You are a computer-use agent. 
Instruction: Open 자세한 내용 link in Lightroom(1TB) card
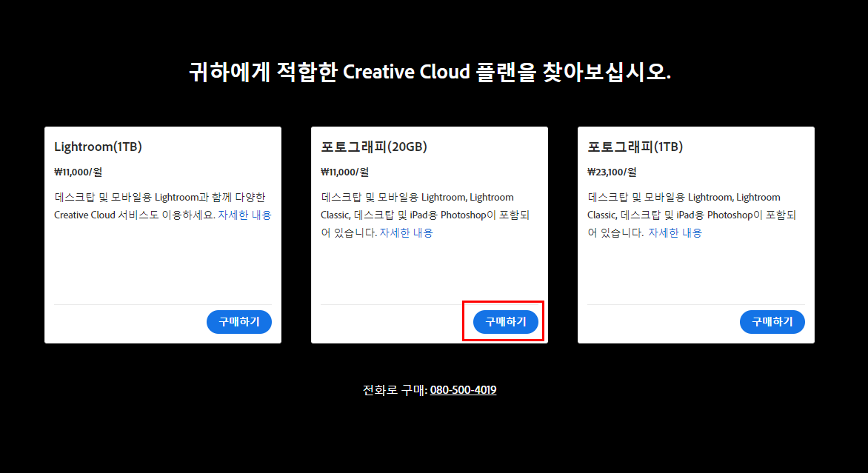pos(244,215)
